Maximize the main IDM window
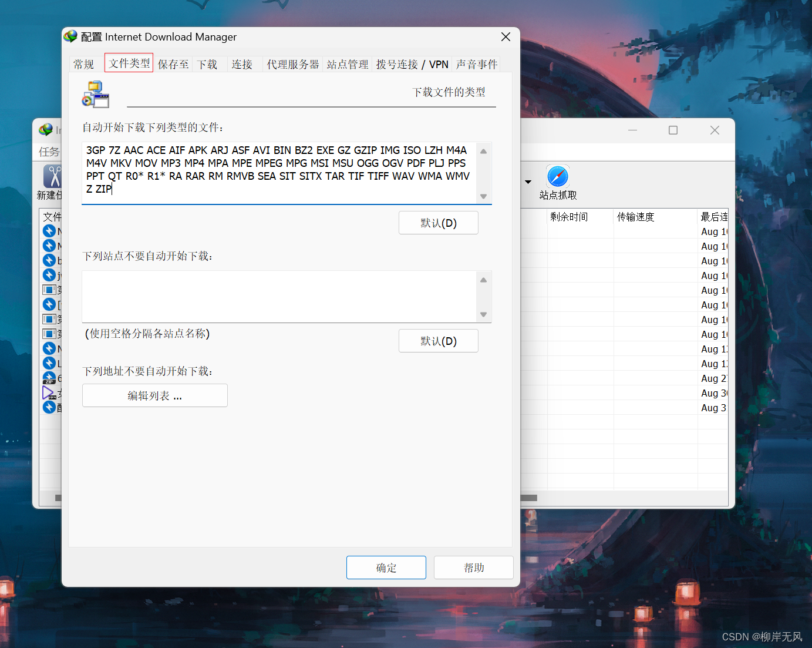 (673, 130)
